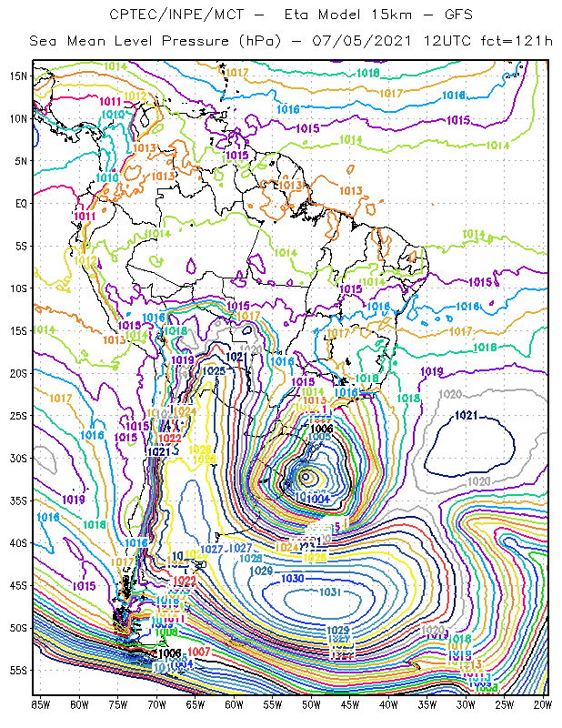Viewport: 562px width, 728px height.
Task: Click the 15N latitude axis label
Action: [x=18, y=76]
